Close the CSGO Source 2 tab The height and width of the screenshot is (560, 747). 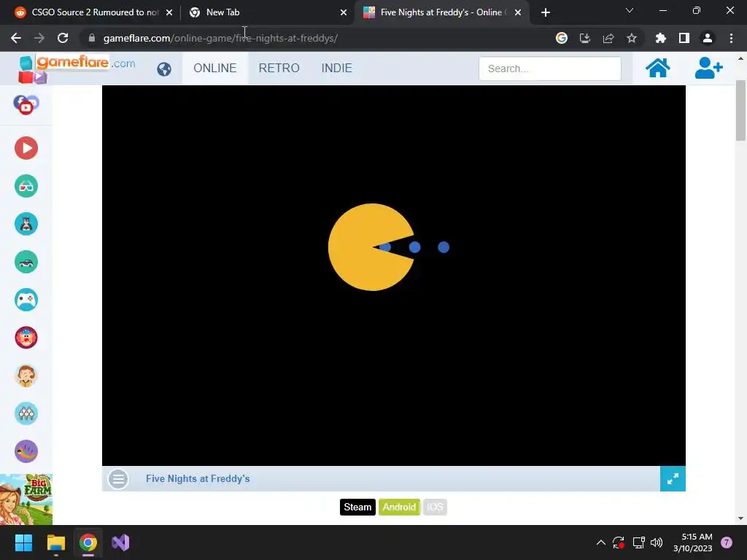click(x=169, y=12)
